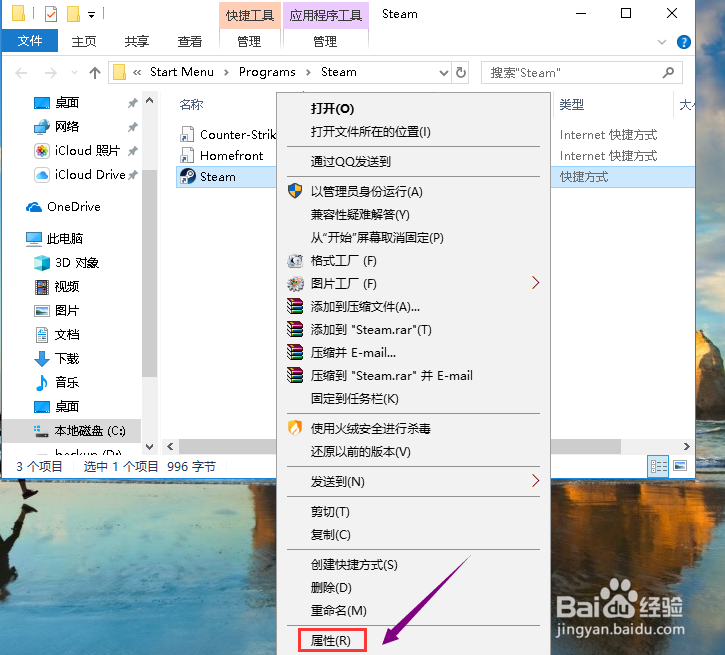Click the refresh button beside address bar
Screen dimensions: 725x655
tap(461, 72)
